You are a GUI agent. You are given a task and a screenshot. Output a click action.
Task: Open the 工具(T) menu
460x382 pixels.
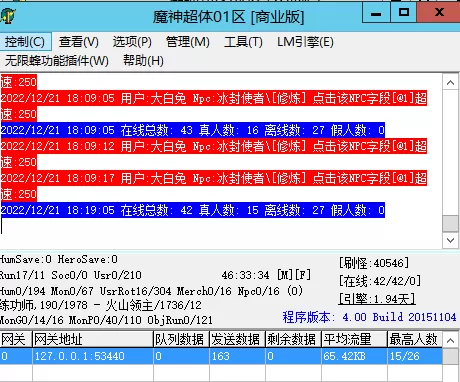click(x=243, y=42)
